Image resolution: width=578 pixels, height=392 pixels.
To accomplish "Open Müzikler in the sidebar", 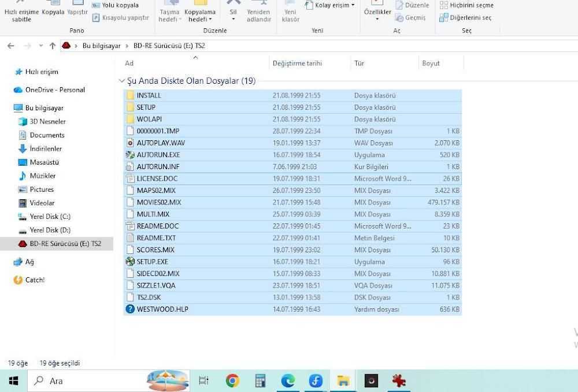I will pyautogui.click(x=37, y=176).
